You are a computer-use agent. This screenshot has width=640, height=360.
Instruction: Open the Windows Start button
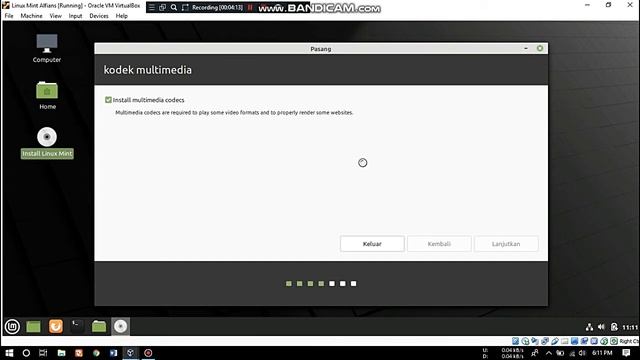pyautogui.click(x=9, y=353)
